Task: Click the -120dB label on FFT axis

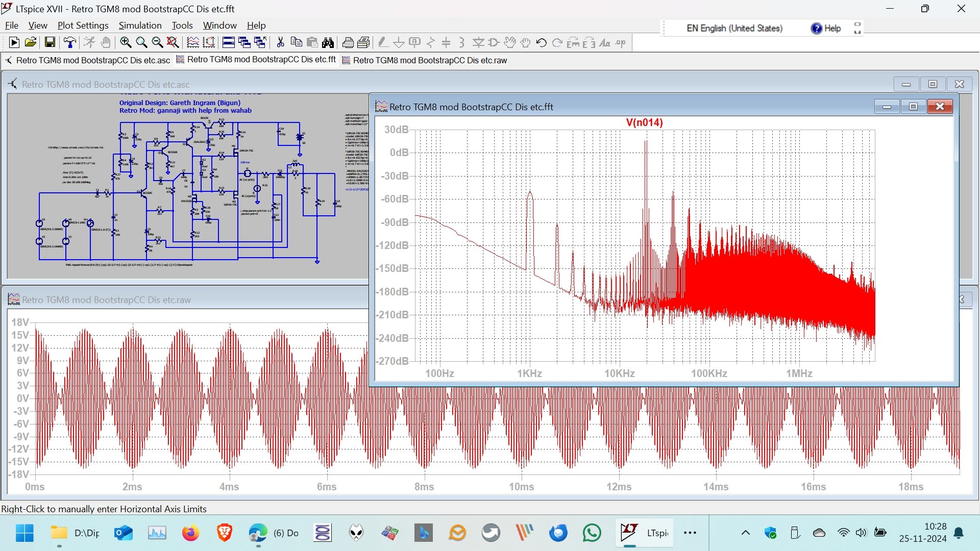Action: [x=392, y=245]
